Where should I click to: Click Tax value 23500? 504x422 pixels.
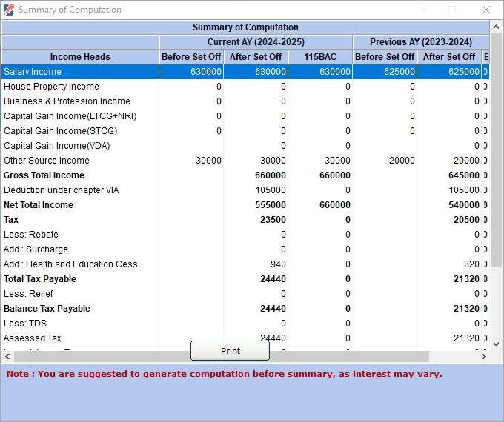click(x=273, y=220)
